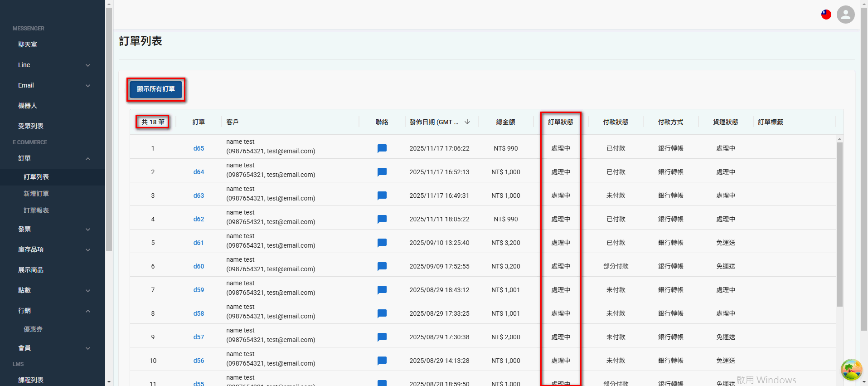Open chat icon for order d61
Viewport: 868px width, 386px height.
pos(382,243)
